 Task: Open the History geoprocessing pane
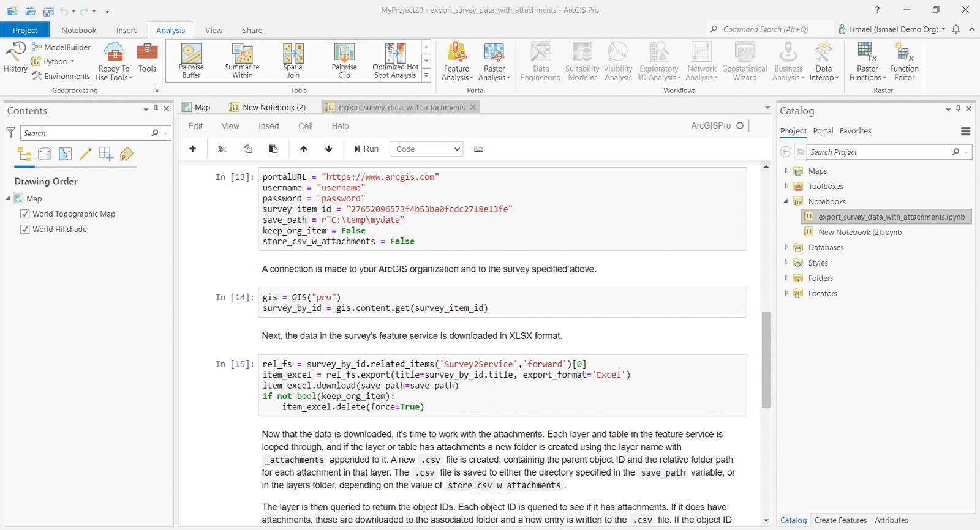pos(15,58)
